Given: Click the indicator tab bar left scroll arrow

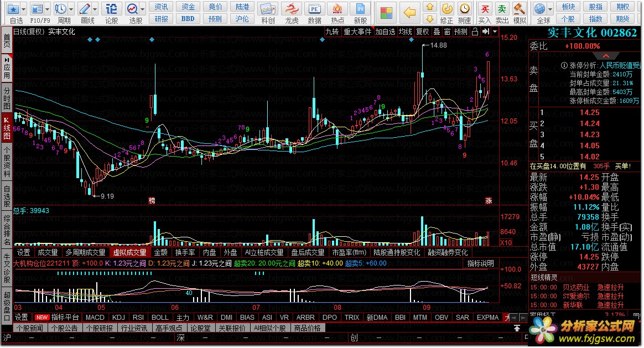Looking at the screenshot, I should pos(514,318).
